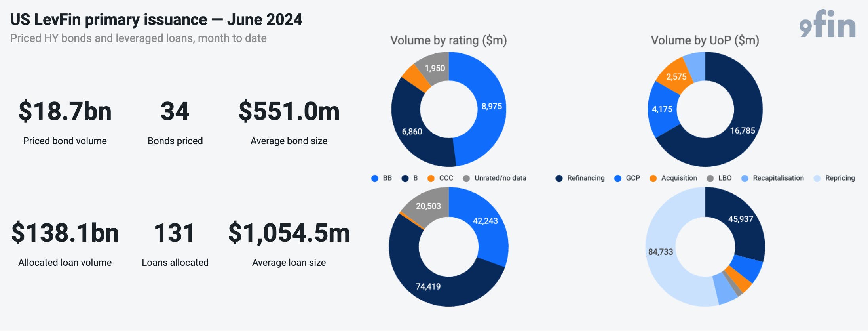
Task: Click the BB legend color dot
Action: click(375, 179)
